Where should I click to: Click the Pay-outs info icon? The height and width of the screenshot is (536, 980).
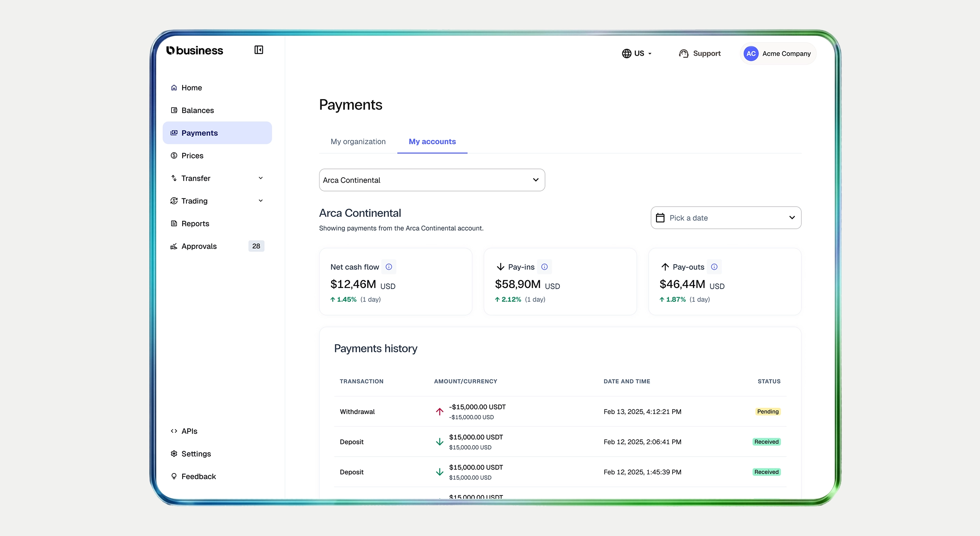714,267
